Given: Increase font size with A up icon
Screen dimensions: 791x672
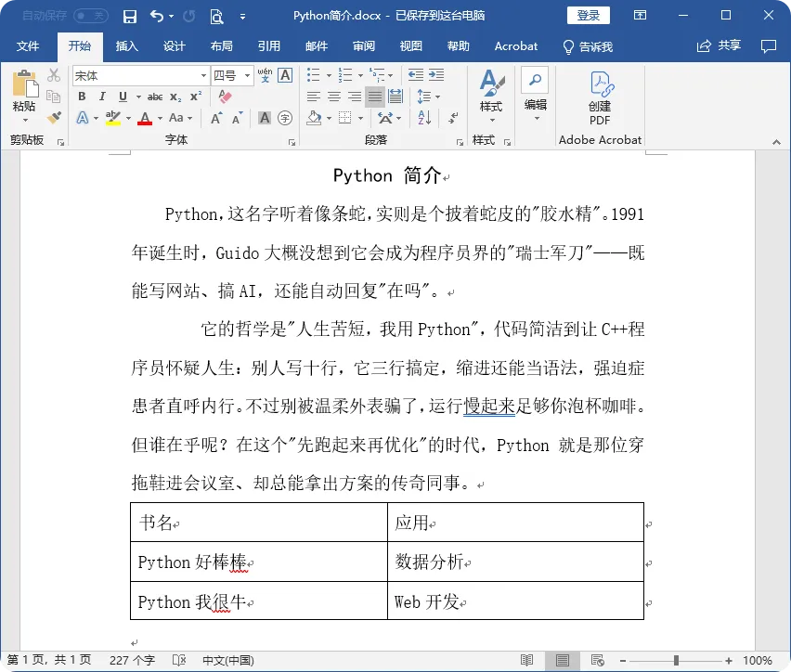Looking at the screenshot, I should [216, 119].
